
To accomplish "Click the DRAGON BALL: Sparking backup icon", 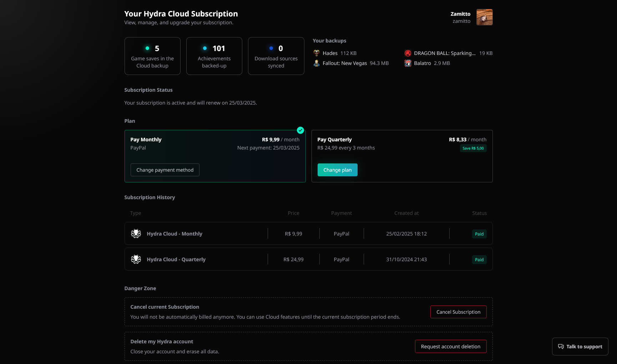I will 408,53.
